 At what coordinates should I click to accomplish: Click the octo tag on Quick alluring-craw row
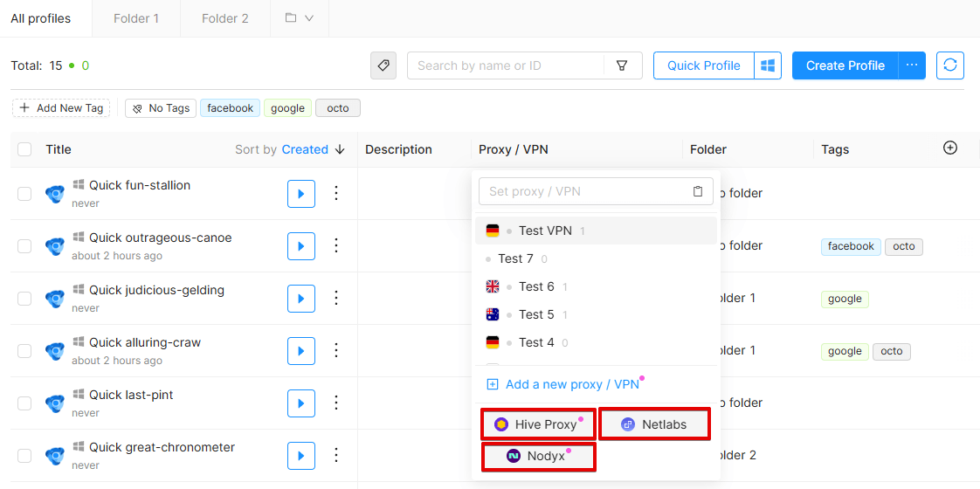click(x=891, y=352)
